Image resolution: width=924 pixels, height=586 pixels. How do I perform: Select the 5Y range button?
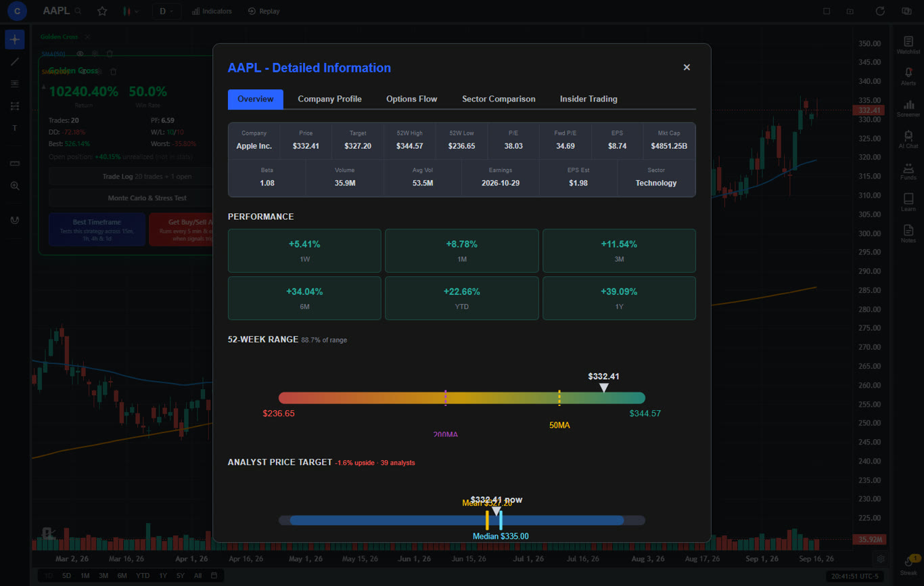180,576
